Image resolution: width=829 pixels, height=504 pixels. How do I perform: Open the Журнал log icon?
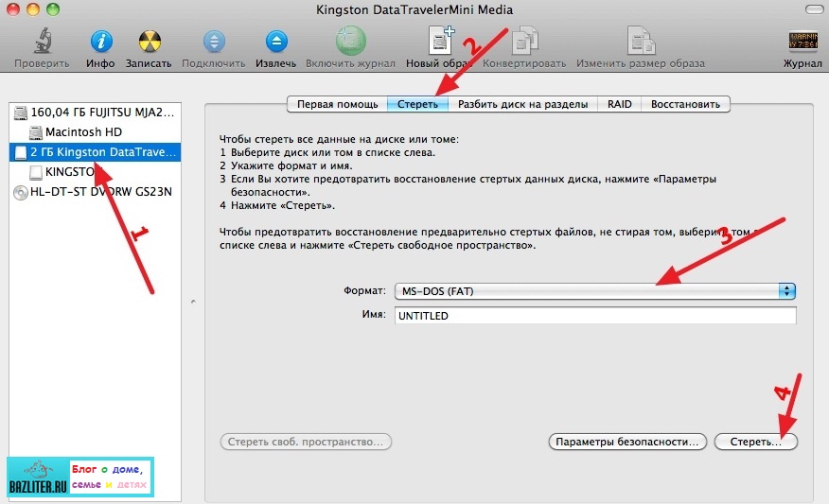pyautogui.click(x=803, y=41)
